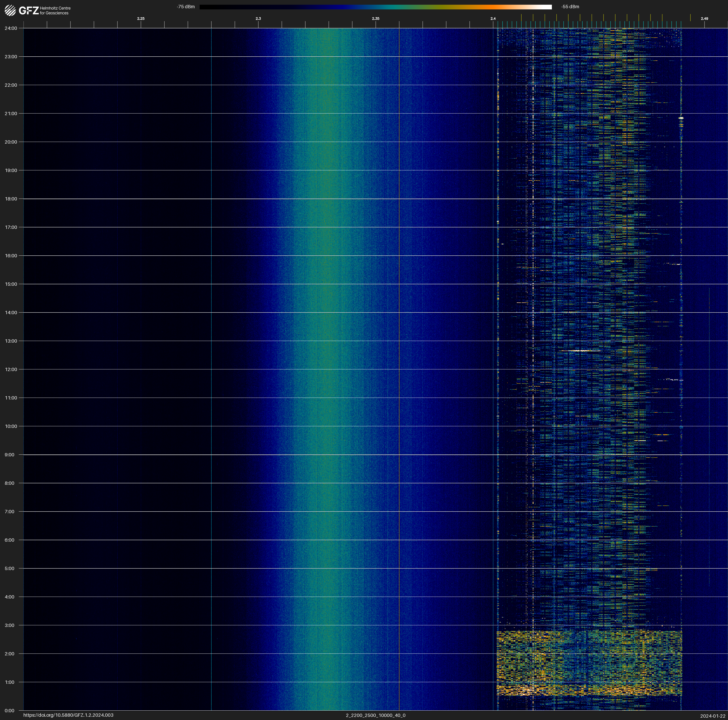Click the 21:00 time axis label
This screenshot has height=720, width=728.
tap(11, 113)
